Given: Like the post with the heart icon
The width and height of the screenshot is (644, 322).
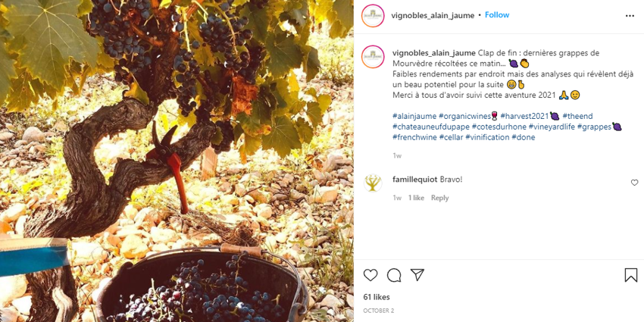Looking at the screenshot, I should tap(370, 275).
